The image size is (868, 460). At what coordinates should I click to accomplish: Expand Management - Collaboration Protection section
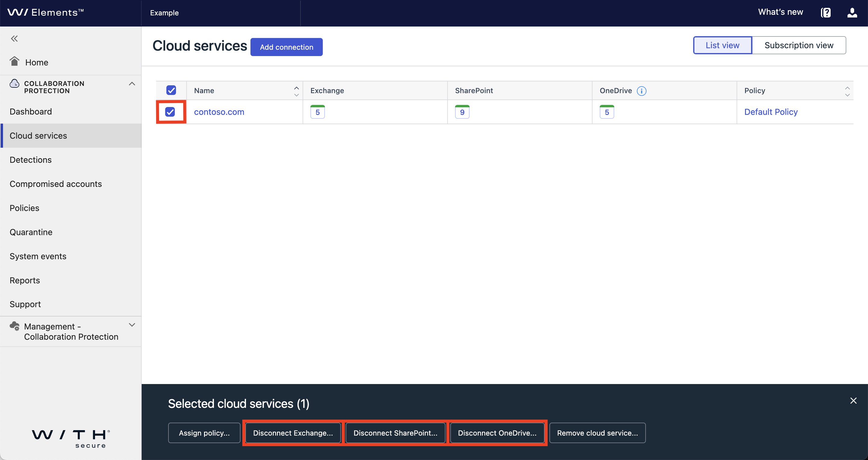click(x=132, y=325)
